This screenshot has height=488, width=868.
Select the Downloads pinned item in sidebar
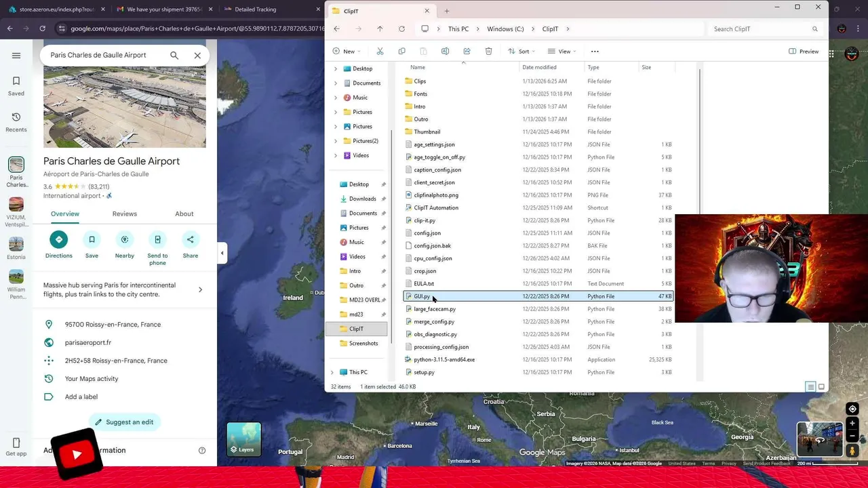pyautogui.click(x=362, y=199)
